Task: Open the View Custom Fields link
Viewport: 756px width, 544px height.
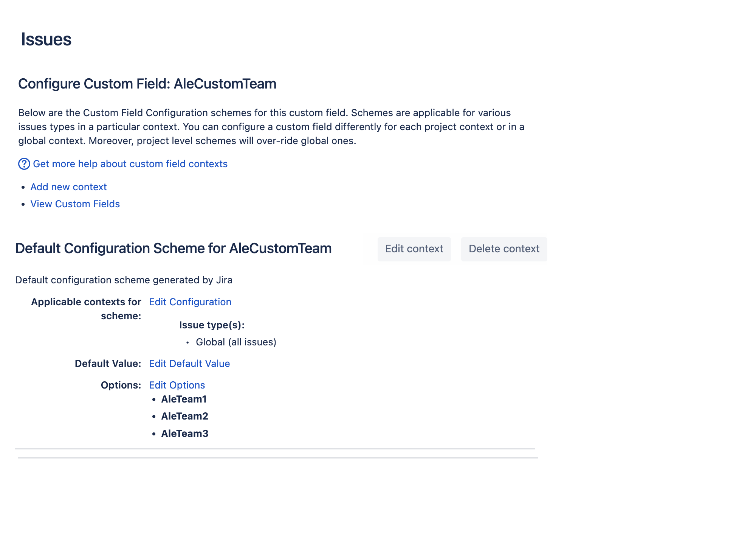Action: (x=75, y=204)
